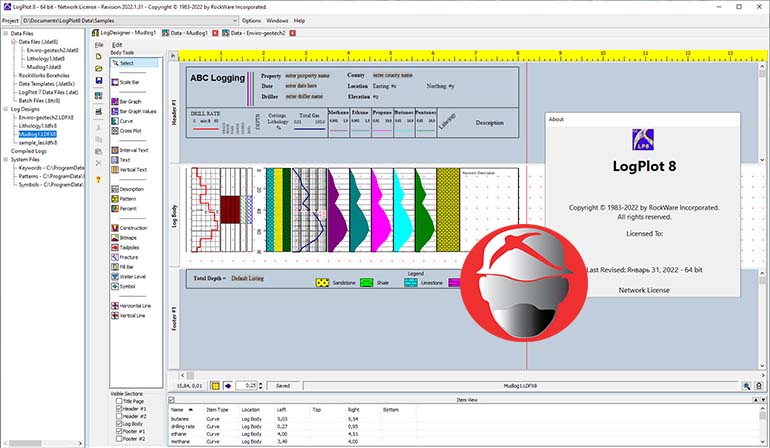This screenshot has height=448, width=770.
Task: Click the zoom magnifier icon beside filename bar
Action: pos(747,386)
